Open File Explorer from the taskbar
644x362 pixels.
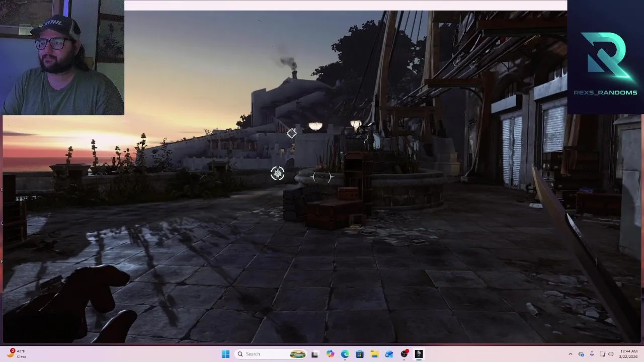(x=374, y=354)
